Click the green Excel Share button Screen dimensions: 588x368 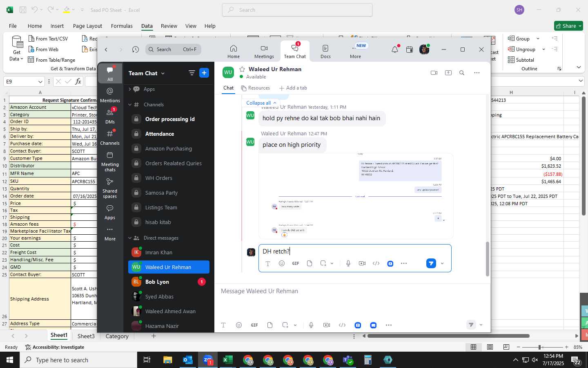[x=568, y=26]
